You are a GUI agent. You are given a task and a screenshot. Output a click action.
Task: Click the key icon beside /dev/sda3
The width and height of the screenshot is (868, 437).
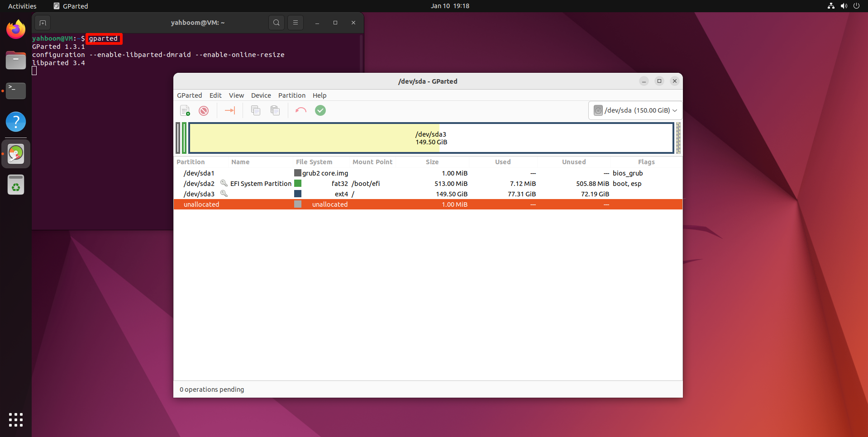[224, 194]
